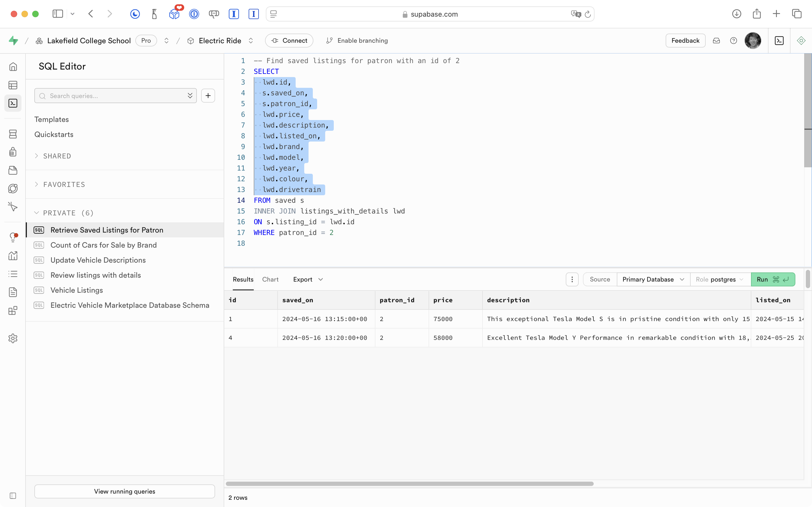The image size is (812, 507).
Task: Run the query with the Run button
Action: pos(773,279)
